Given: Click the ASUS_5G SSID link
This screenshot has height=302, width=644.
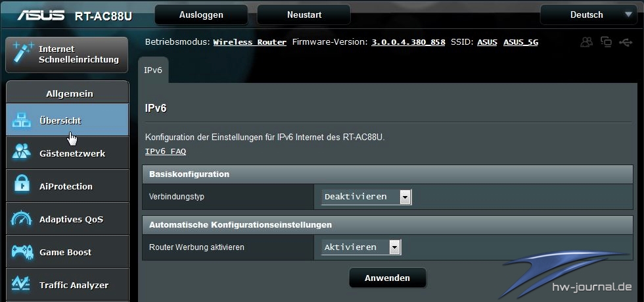Looking at the screenshot, I should (520, 42).
